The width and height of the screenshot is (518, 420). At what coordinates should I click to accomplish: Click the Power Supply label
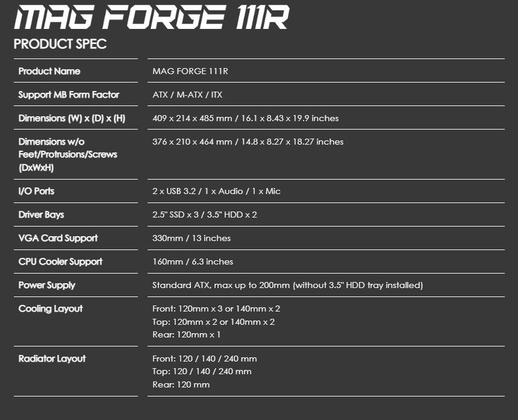coord(47,285)
